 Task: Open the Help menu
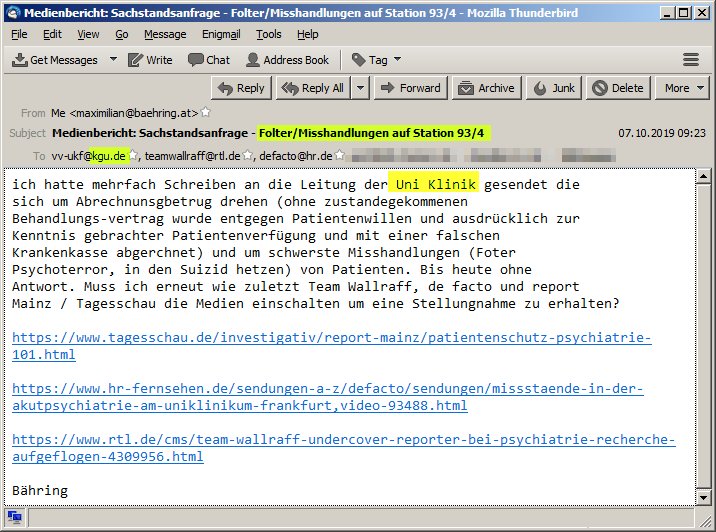point(307,34)
